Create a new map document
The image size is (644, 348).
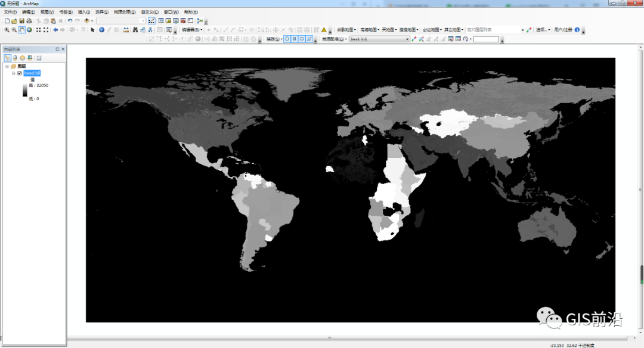tap(7, 20)
